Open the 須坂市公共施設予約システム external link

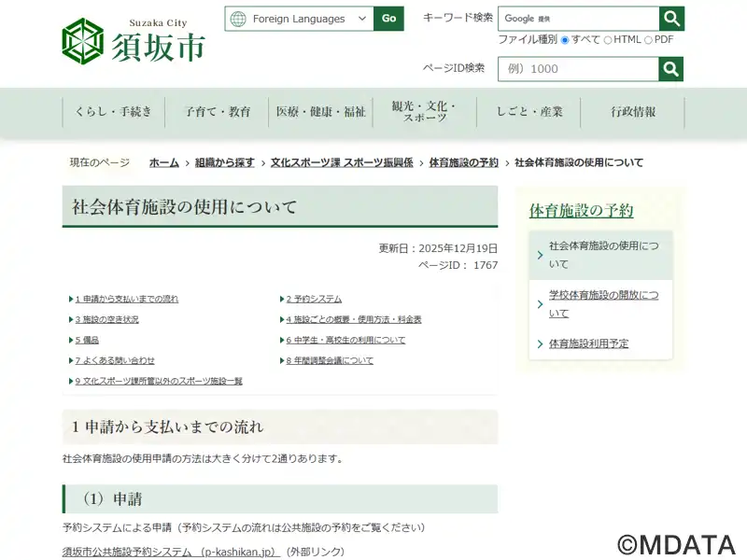click(x=171, y=552)
